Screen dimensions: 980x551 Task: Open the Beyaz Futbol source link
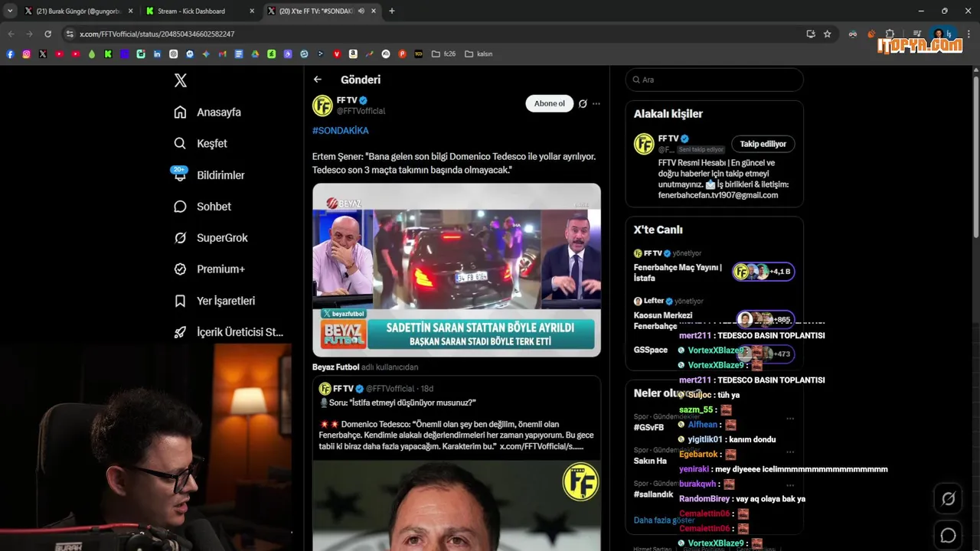click(x=335, y=367)
